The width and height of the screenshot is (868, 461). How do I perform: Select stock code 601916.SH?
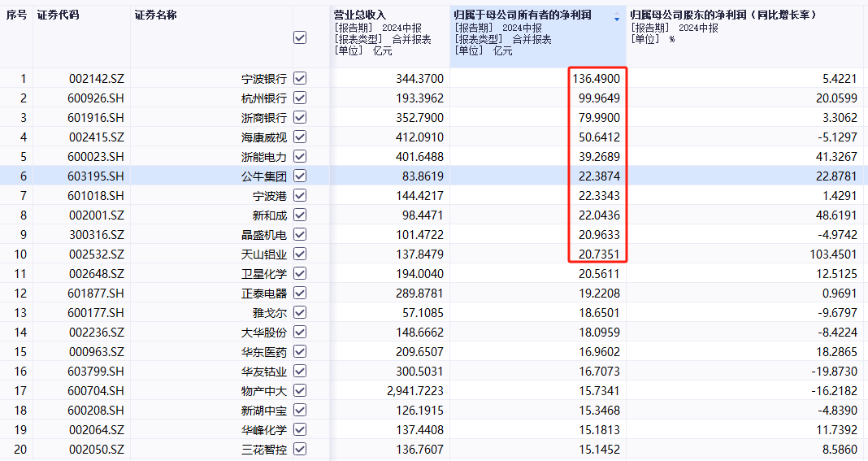click(96, 117)
